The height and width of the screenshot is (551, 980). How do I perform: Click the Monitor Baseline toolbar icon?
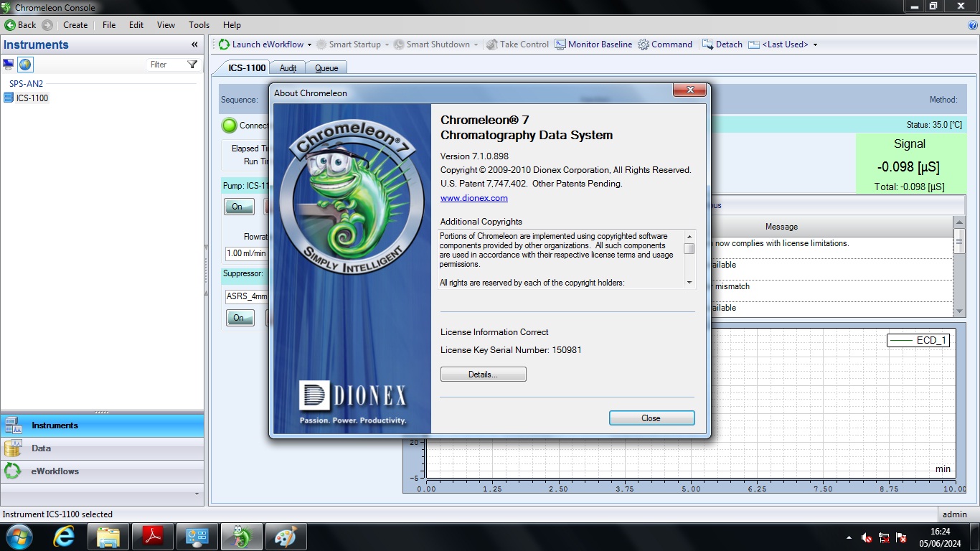[560, 44]
